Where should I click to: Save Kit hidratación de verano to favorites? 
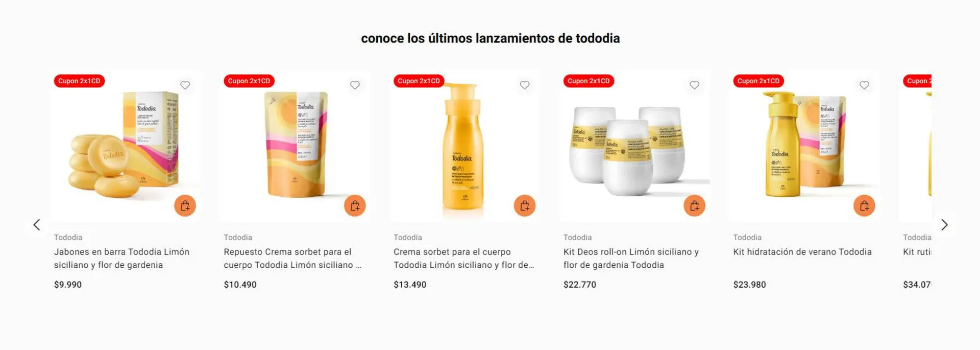pos(864,85)
